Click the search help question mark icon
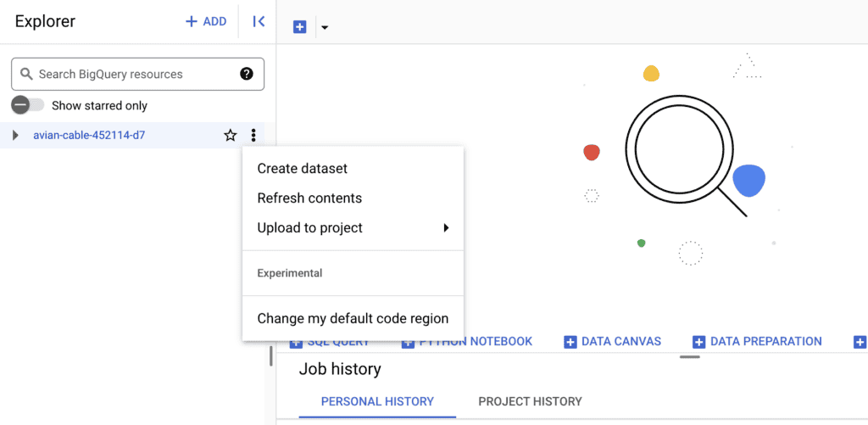The height and width of the screenshot is (425, 868). pyautogui.click(x=247, y=74)
